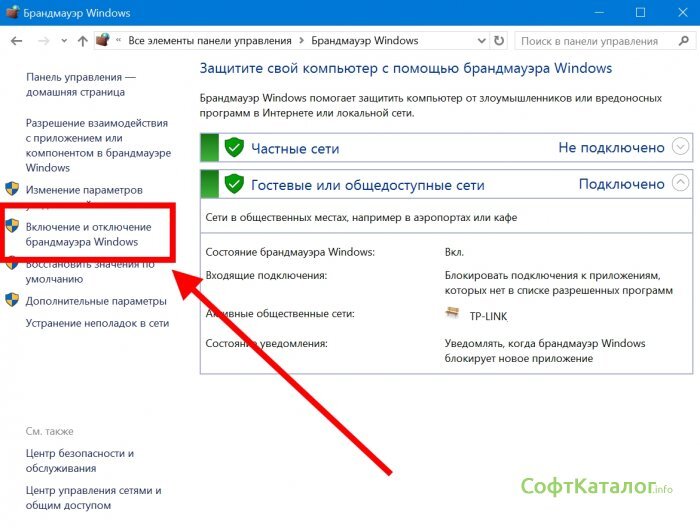Refresh the control panel page
The width and height of the screenshot is (700, 528).
click(x=499, y=41)
